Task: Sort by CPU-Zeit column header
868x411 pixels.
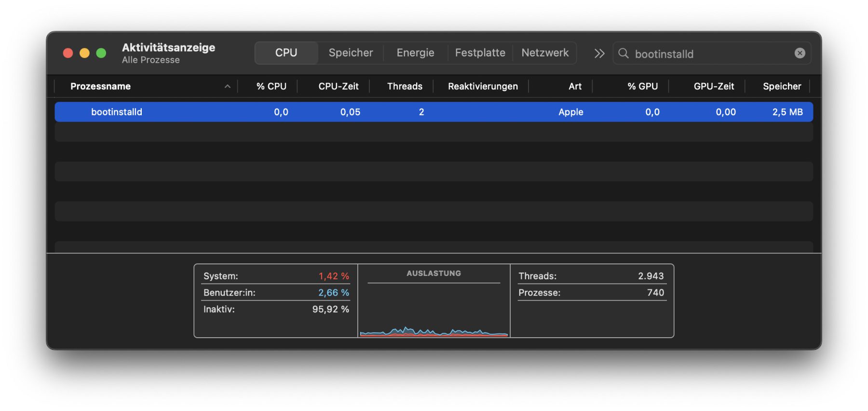Action: tap(338, 86)
